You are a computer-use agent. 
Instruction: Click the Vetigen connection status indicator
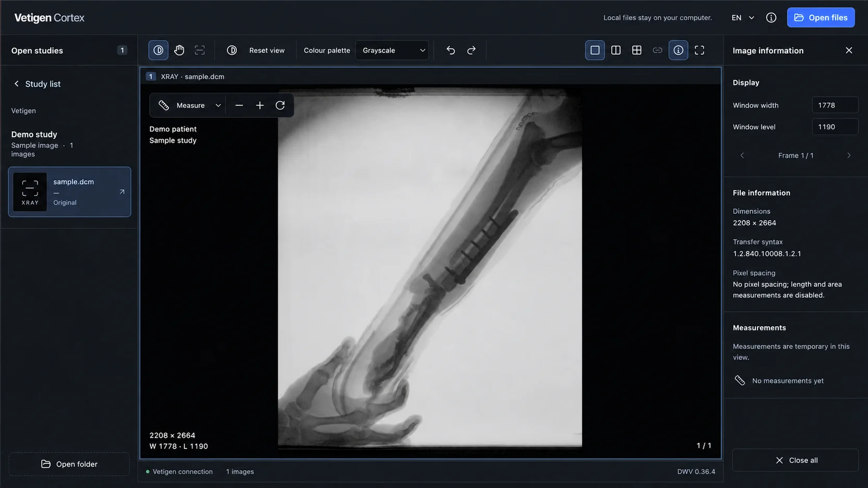179,472
